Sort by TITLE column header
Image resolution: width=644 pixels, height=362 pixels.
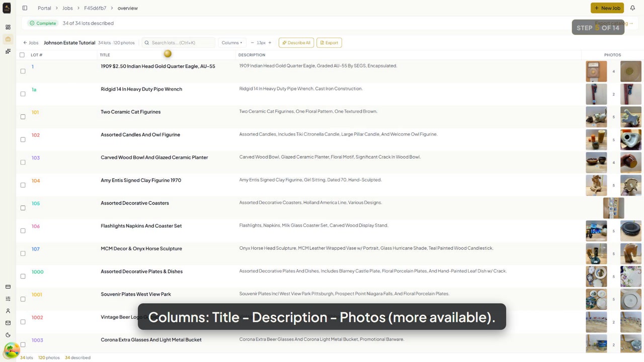coord(105,55)
